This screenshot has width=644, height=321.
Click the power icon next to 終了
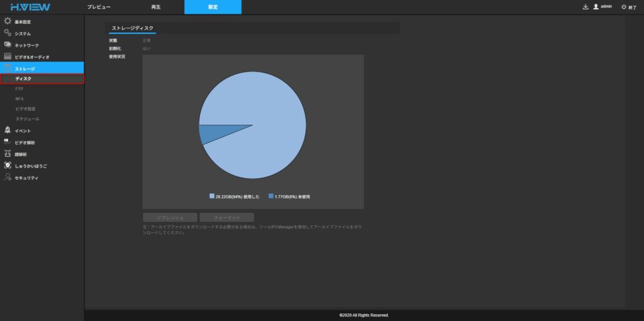623,7
